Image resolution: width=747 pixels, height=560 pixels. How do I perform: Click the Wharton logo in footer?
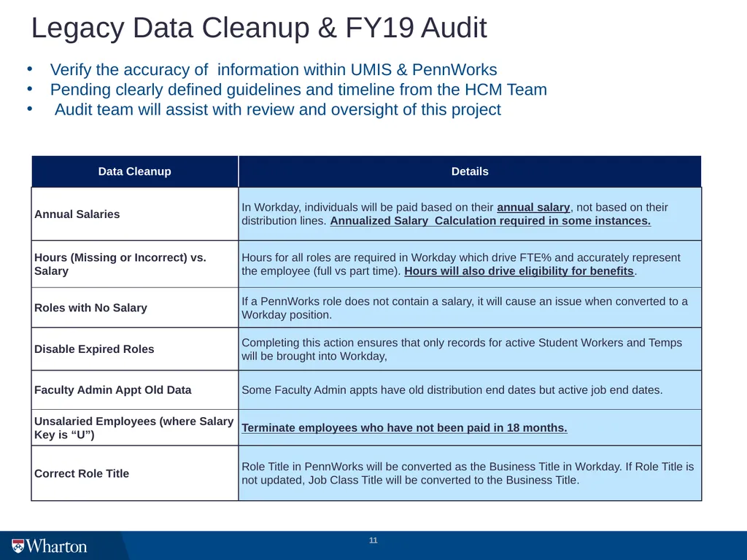49,545
